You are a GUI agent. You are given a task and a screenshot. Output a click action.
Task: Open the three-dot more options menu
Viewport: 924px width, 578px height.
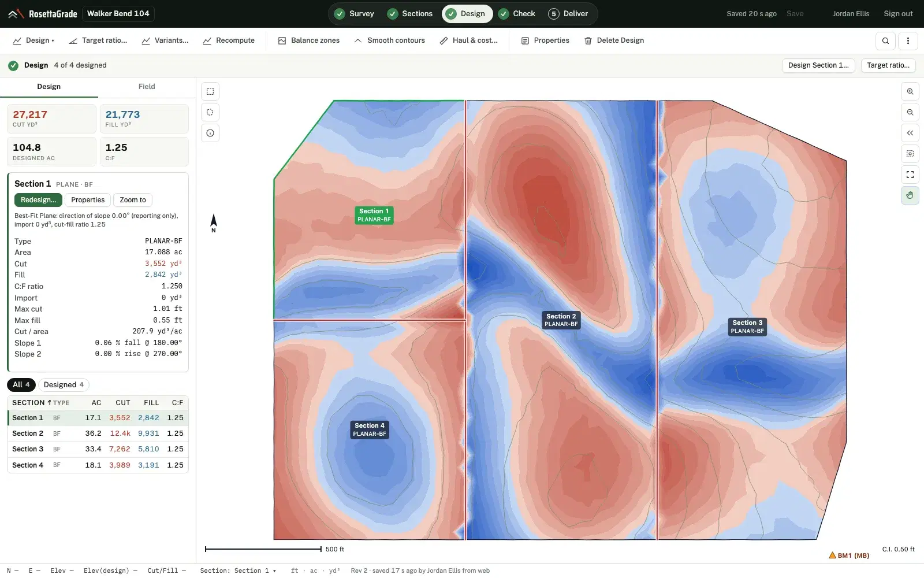908,40
